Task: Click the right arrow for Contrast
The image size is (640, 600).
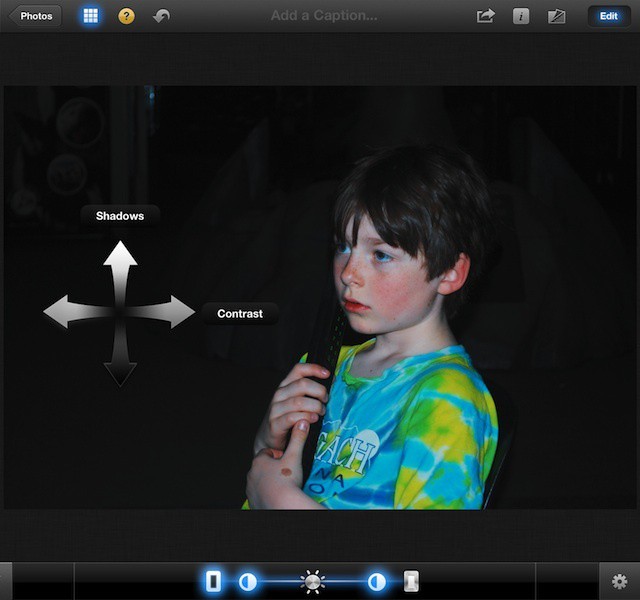Action: point(174,312)
